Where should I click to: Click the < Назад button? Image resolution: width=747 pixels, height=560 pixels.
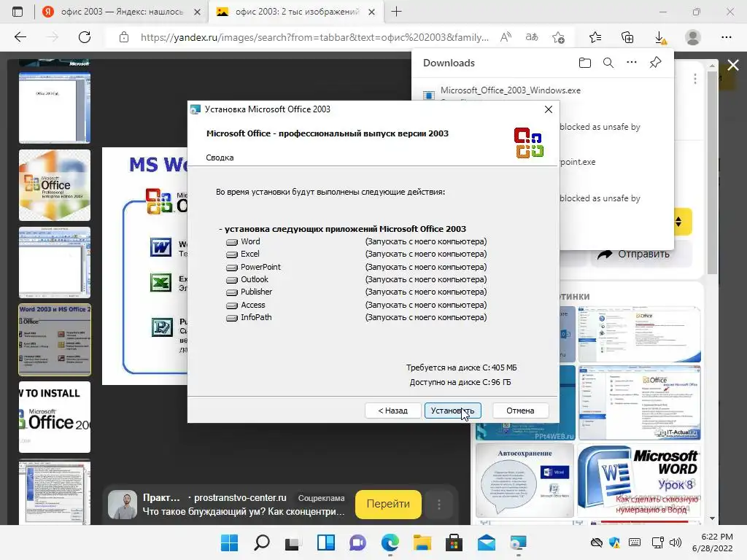tap(393, 411)
